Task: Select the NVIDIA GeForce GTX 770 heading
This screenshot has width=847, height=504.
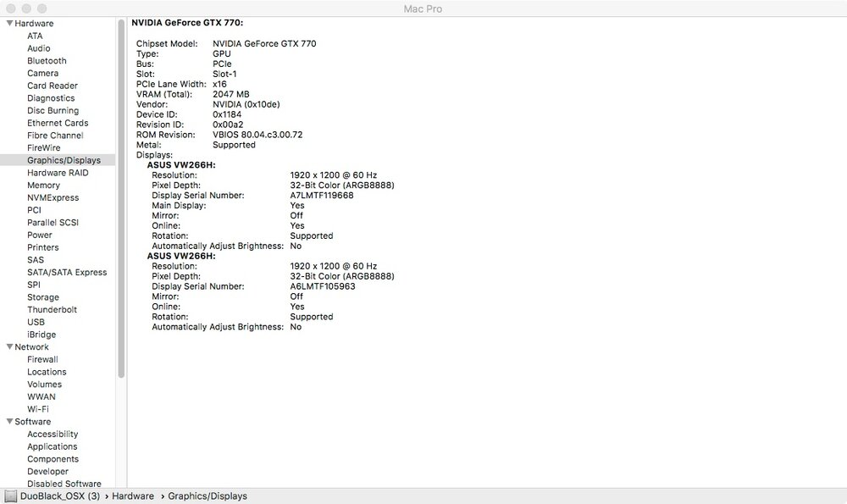Action: pyautogui.click(x=187, y=23)
